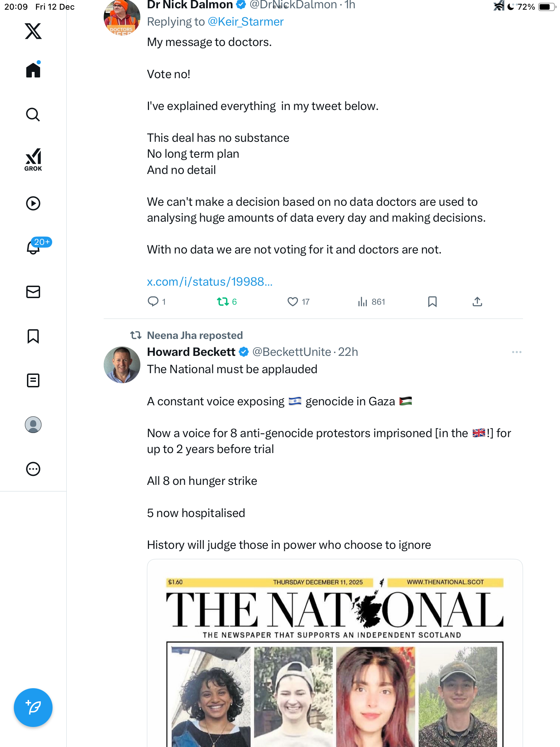Open the video play tab icon
Image resolution: width=560 pixels, height=747 pixels.
[x=33, y=203]
